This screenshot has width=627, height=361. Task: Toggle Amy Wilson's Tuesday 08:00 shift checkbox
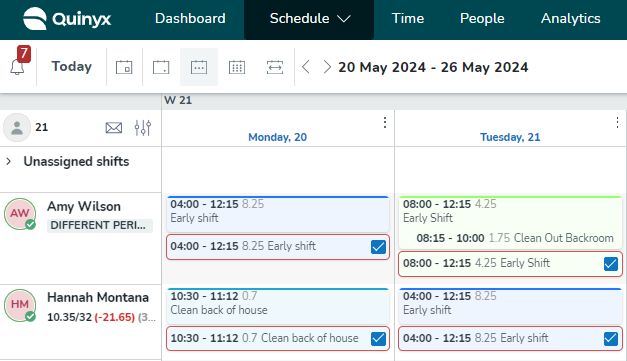pos(611,264)
